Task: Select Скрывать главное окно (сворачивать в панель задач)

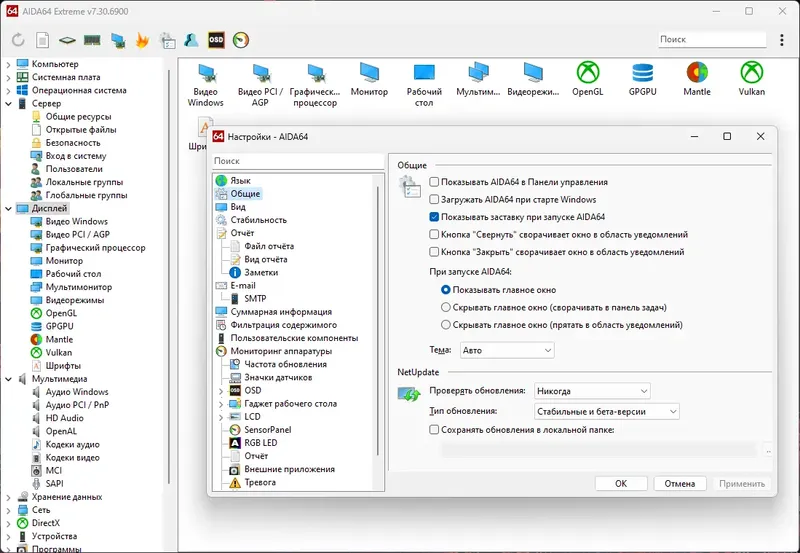Action: click(x=446, y=307)
